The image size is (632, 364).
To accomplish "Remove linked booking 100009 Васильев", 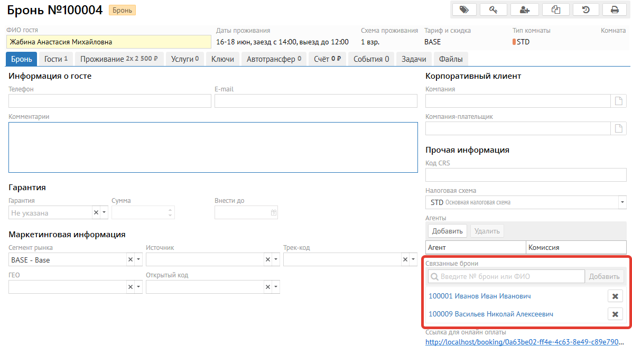I will 615,314.
